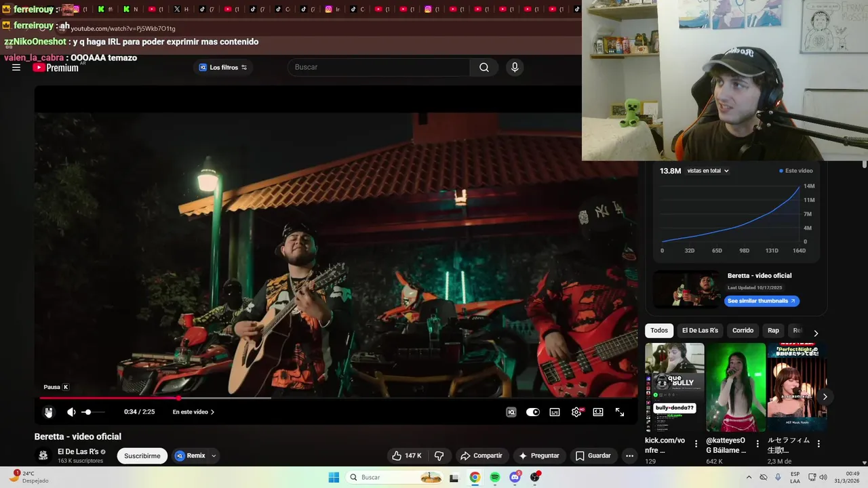Click the Windows taskbar 'Buscar' search box
The width and height of the screenshot is (868, 488).
[395, 477]
